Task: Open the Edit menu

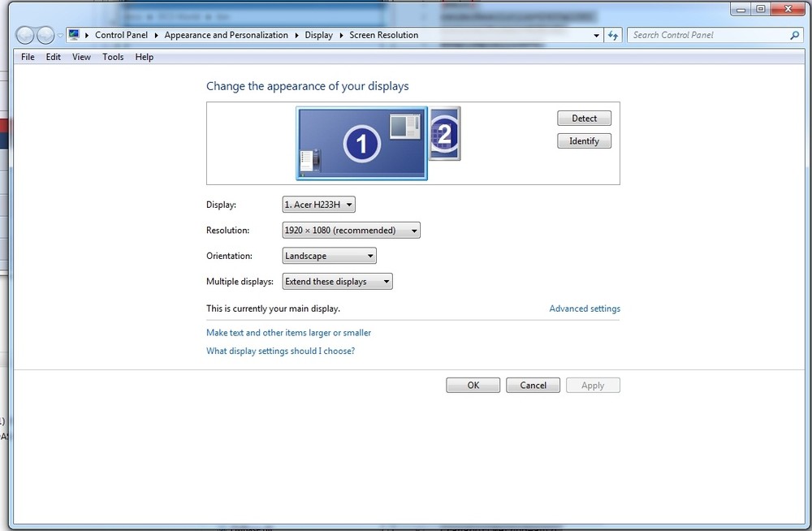Action: [54, 57]
